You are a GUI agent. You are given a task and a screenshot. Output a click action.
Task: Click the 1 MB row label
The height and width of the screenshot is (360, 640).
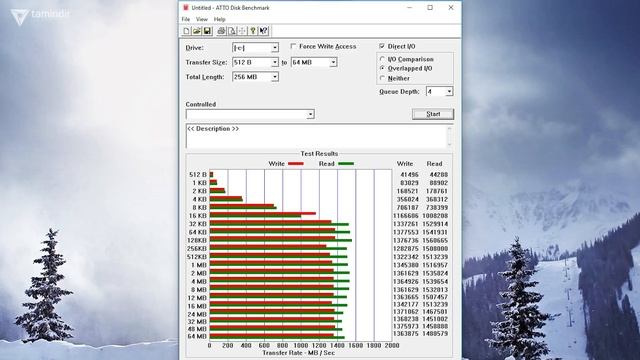199,265
